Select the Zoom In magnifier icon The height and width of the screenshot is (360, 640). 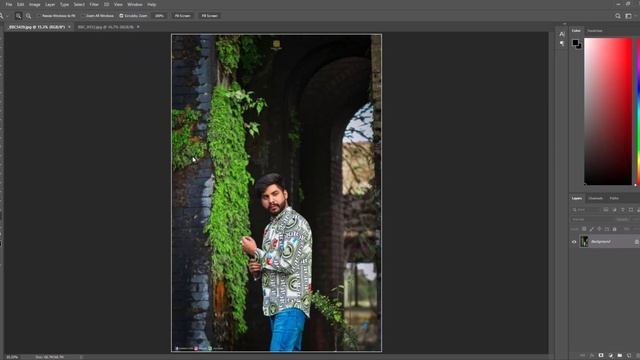pyautogui.click(x=18, y=16)
